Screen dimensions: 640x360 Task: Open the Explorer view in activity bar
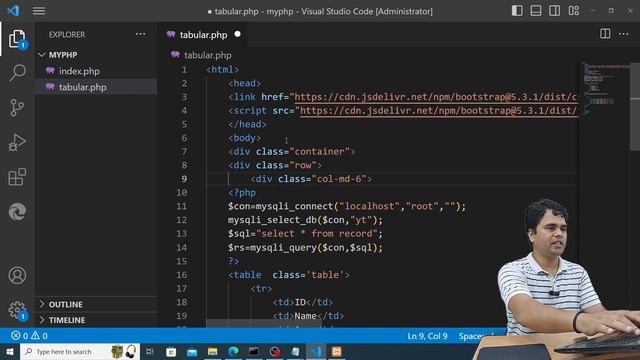pyautogui.click(x=17, y=38)
